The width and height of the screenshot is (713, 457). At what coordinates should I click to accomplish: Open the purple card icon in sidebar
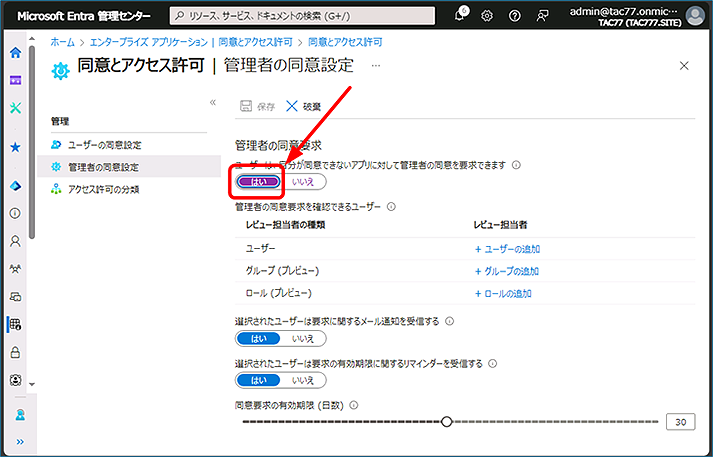[15, 80]
